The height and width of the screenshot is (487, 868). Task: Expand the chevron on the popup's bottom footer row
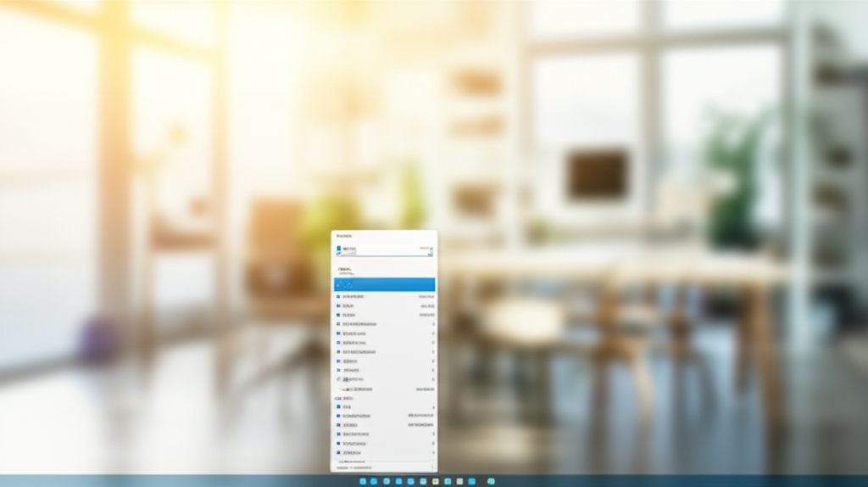pos(431,467)
